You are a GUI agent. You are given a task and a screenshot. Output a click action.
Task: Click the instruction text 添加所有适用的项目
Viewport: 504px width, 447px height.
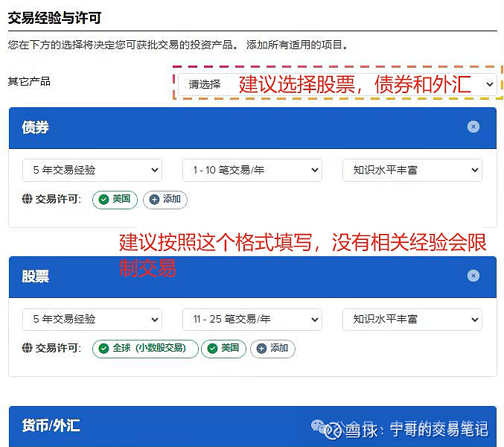(297, 45)
